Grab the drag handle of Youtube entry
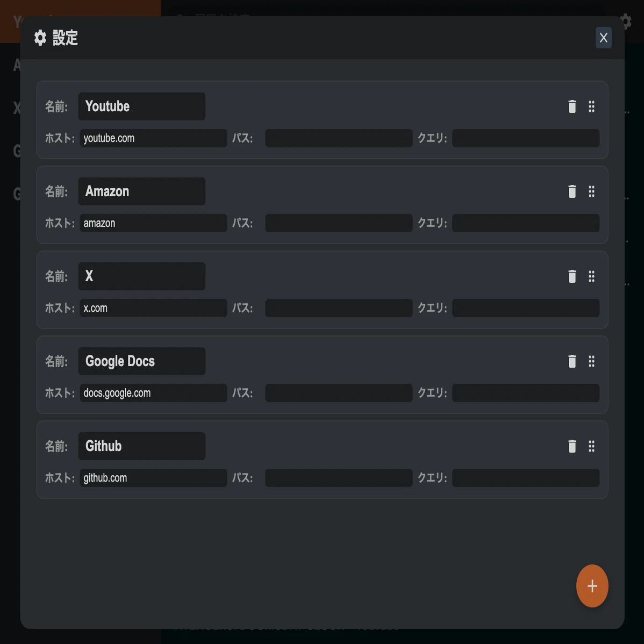Image resolution: width=644 pixels, height=644 pixels. [x=591, y=106]
